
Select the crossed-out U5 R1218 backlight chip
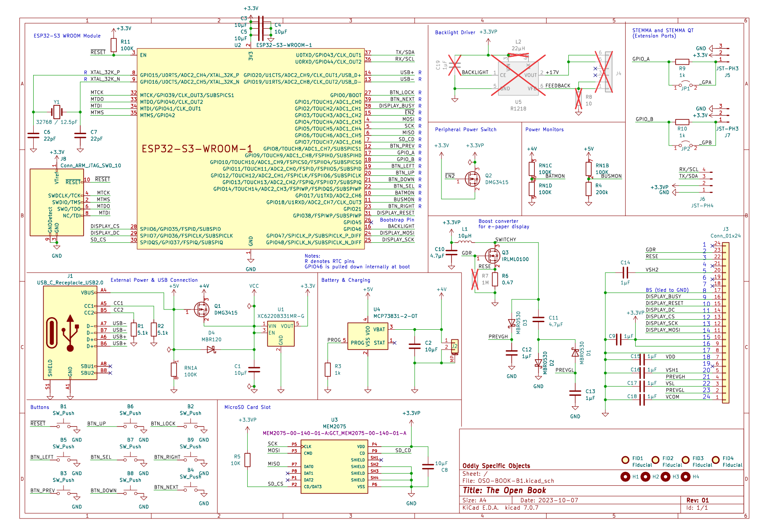pos(518,79)
